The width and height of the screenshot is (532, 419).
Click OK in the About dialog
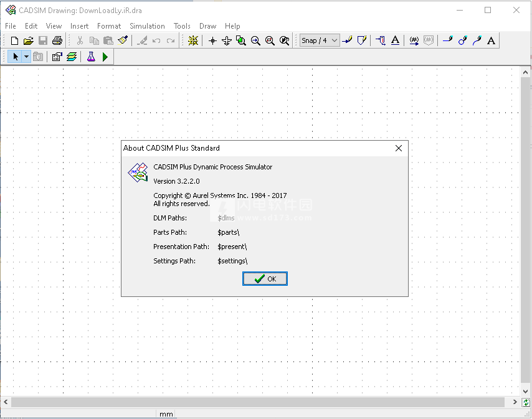coord(265,279)
